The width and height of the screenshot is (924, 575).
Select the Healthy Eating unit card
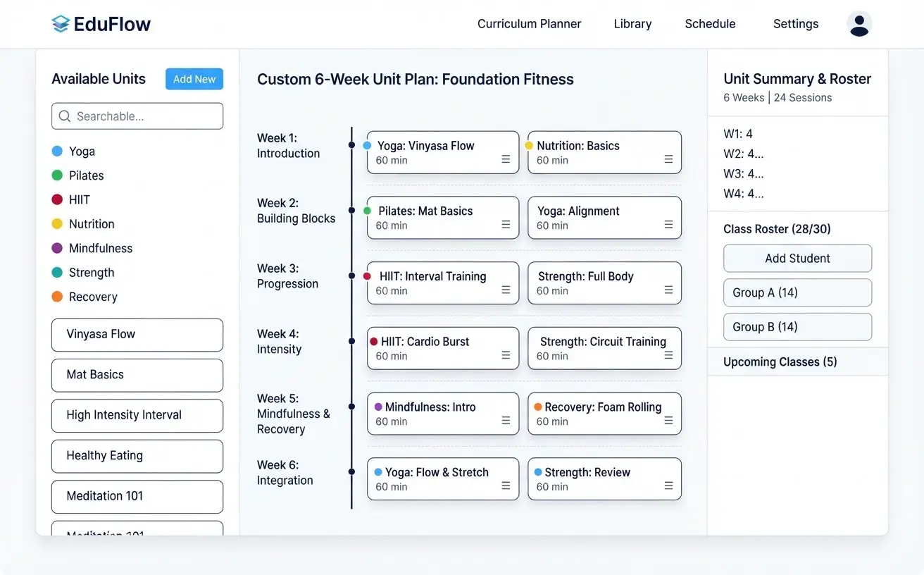tap(137, 456)
